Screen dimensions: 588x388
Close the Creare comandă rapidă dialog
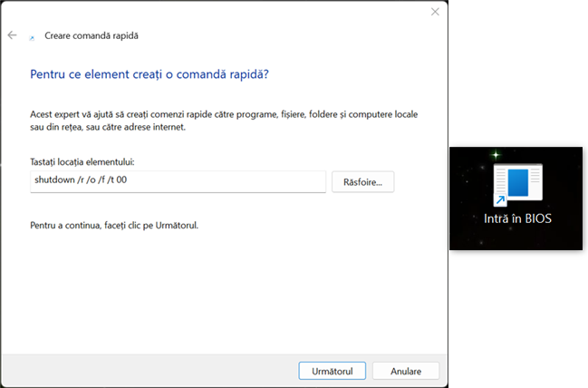tap(435, 12)
